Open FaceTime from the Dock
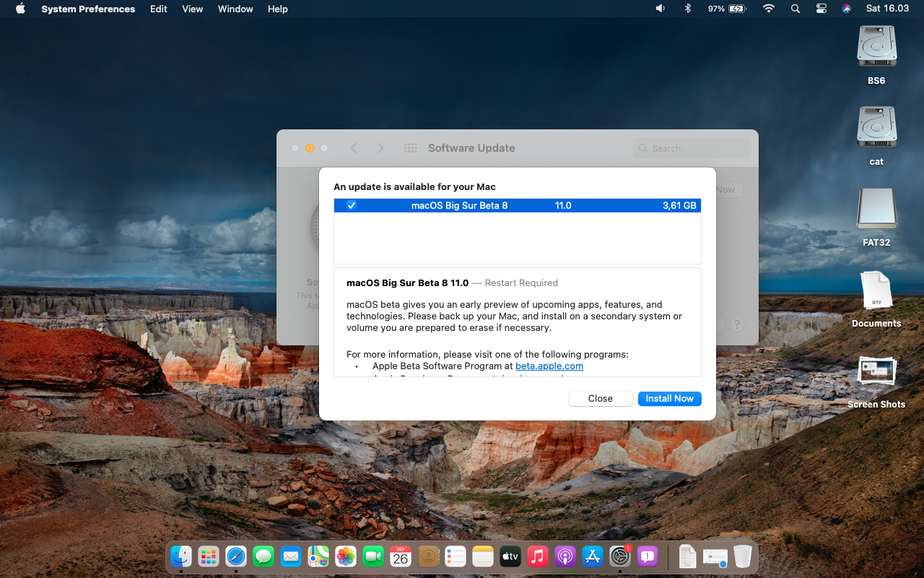 pyautogui.click(x=373, y=556)
